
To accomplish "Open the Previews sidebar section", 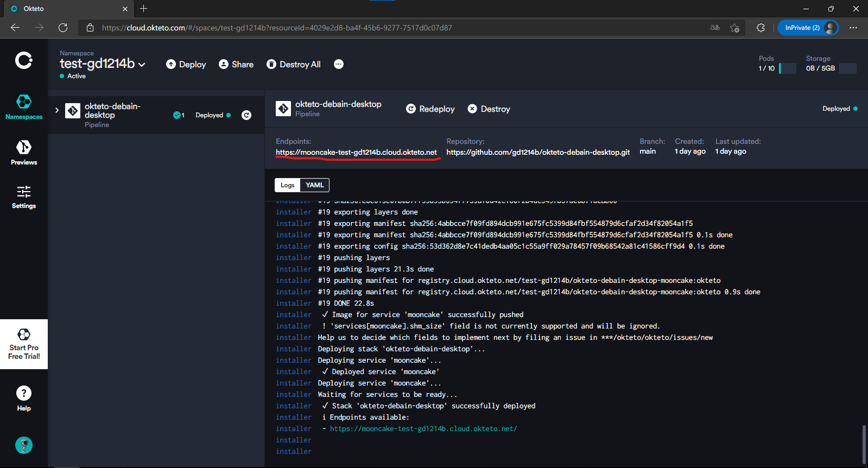I will click(24, 153).
